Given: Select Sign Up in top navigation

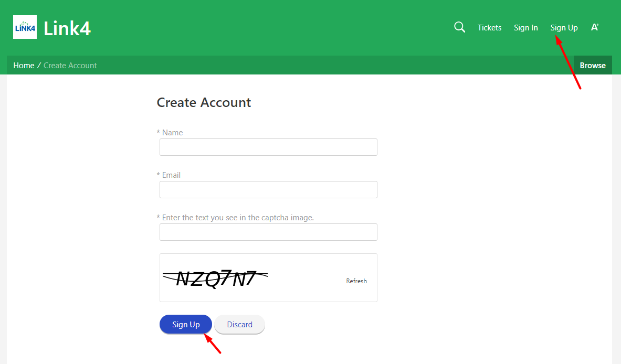Looking at the screenshot, I should pyautogui.click(x=564, y=28).
